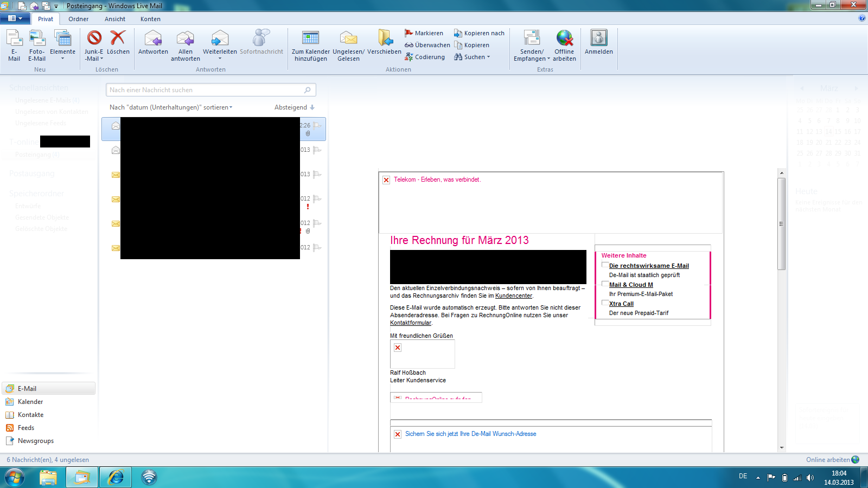Reply to all with Allen antworten
This screenshot has height=488, width=868.
186,45
